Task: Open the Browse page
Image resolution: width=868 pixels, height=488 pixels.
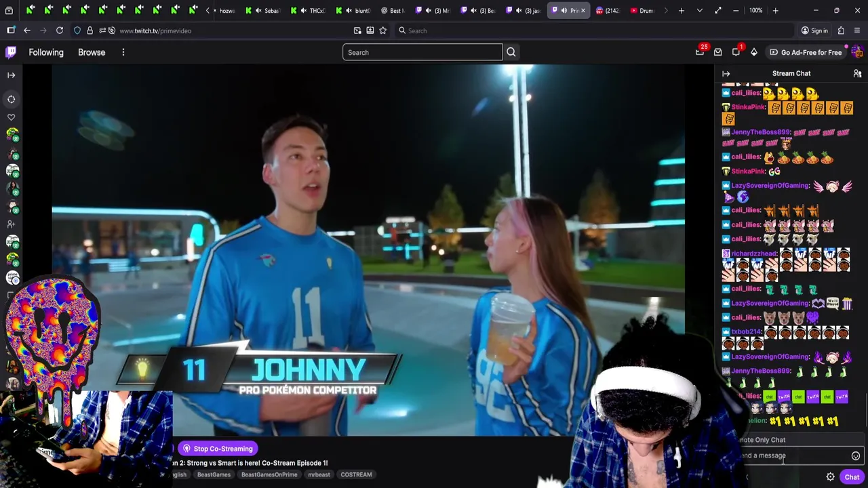Action: (x=92, y=52)
